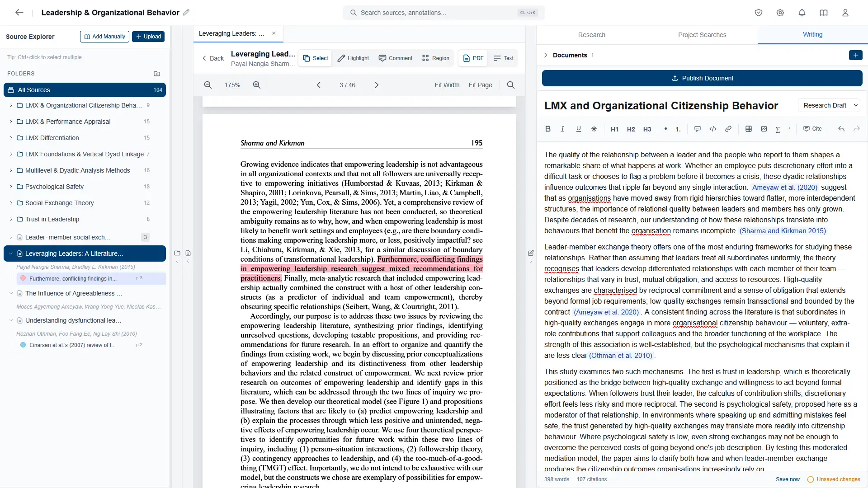Click the shield check icon
Image resolution: width=868 pixels, height=488 pixels.
759,13
